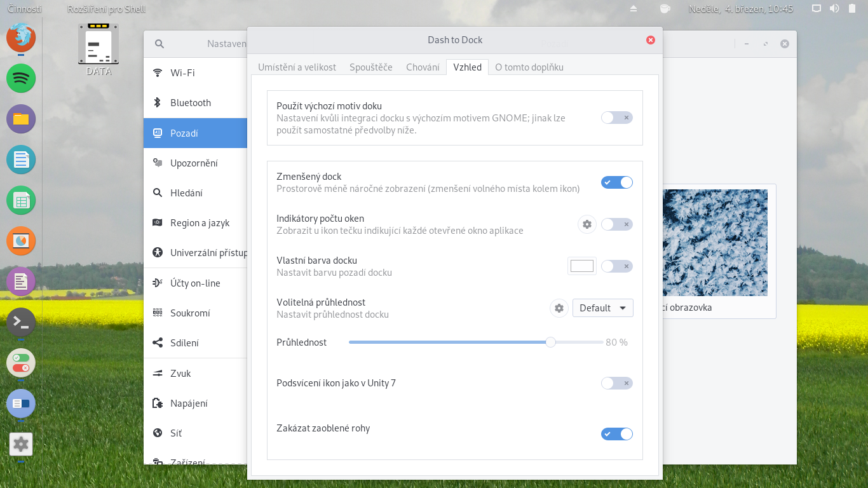Open Upozornění settings panel
Viewport: 868px width, 488px height.
click(196, 163)
